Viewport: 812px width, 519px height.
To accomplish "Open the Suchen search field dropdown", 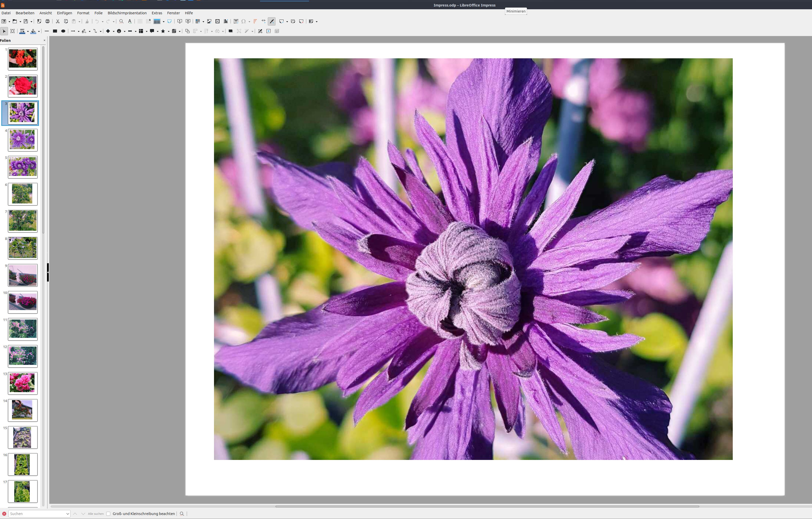I will coord(67,513).
